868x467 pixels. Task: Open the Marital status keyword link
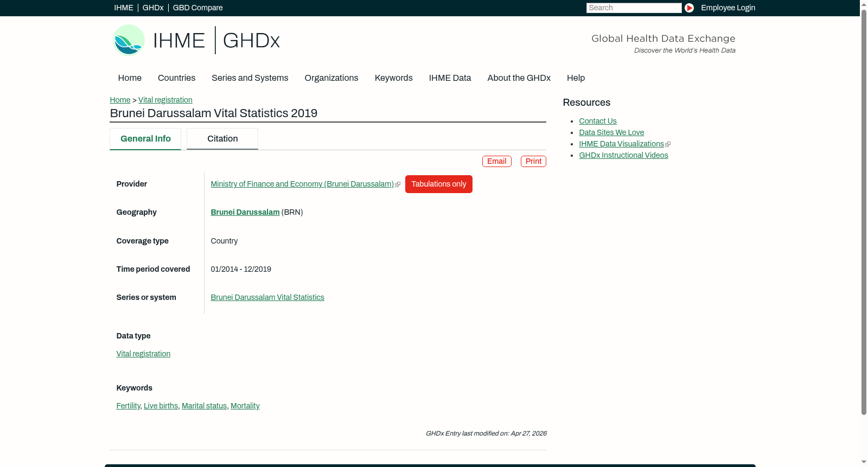pyautogui.click(x=204, y=406)
